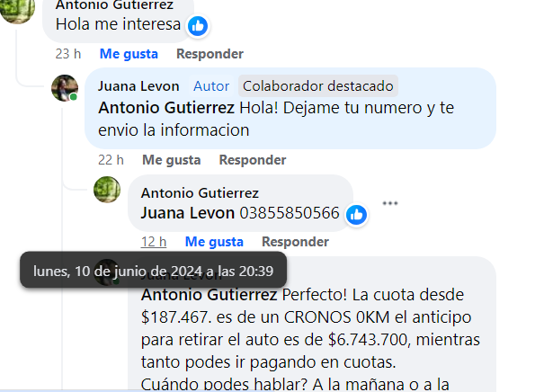The image size is (535, 392).
Task: Click Antonio Gutierrez's avatar on the phone number reply
Action: pos(107,190)
